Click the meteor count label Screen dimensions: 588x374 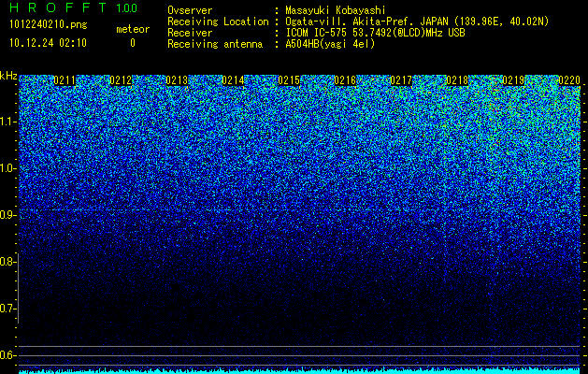[133, 29]
